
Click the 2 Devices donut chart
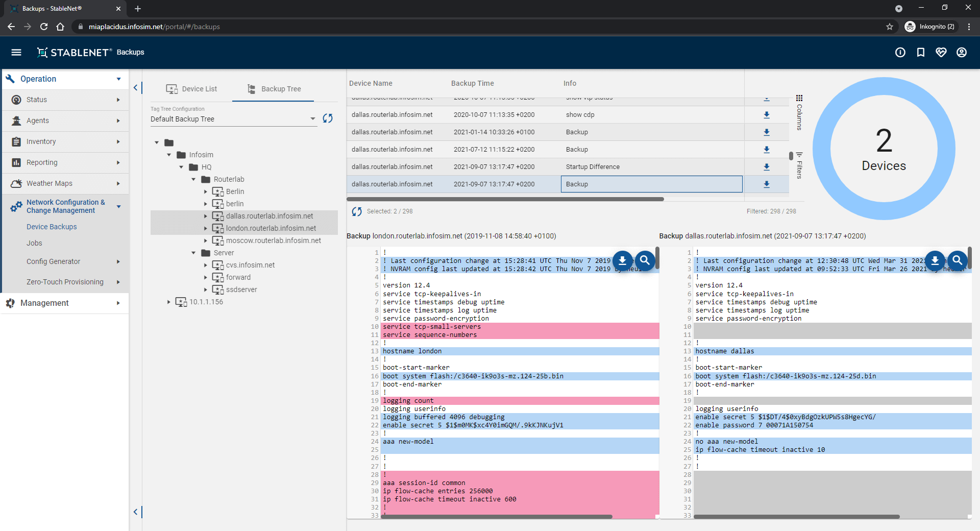point(884,149)
